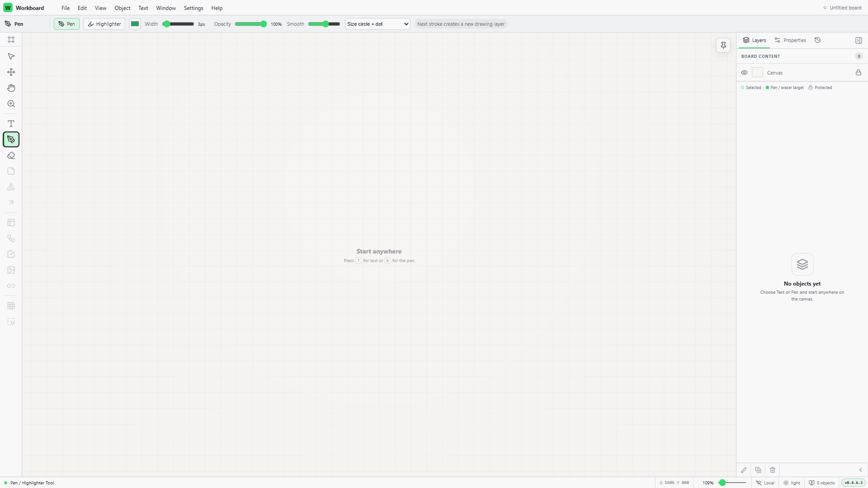Select the dashed marquee select tool
Image resolution: width=868 pixels, height=488 pixels.
[11, 322]
